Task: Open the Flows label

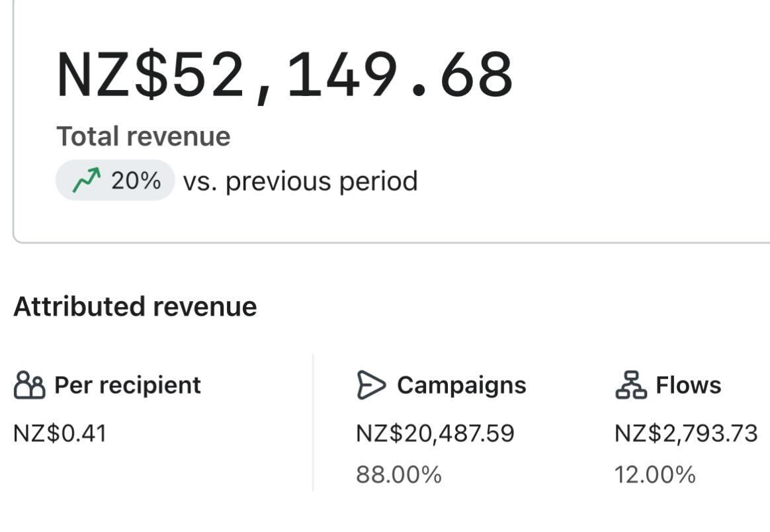Action: pos(689,385)
